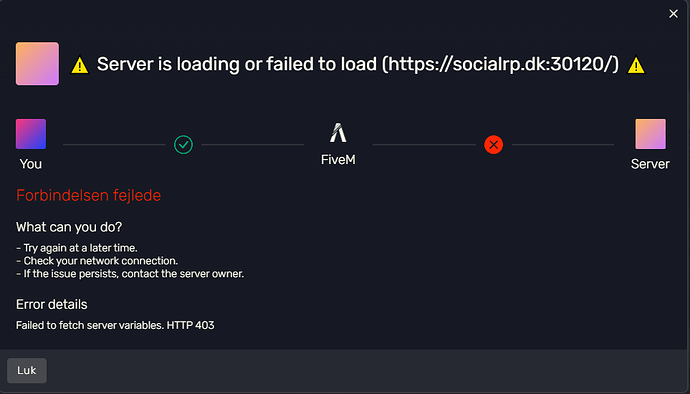
Task: Click the What can you do? heading
Action: (x=69, y=227)
